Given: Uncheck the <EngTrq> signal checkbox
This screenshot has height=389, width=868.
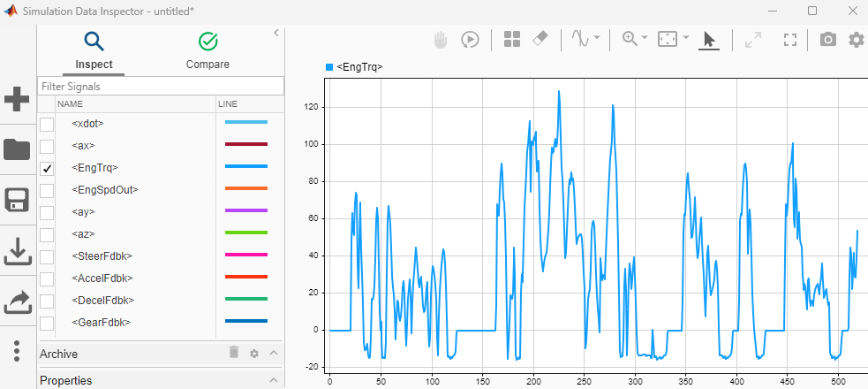Looking at the screenshot, I should tap(47, 168).
